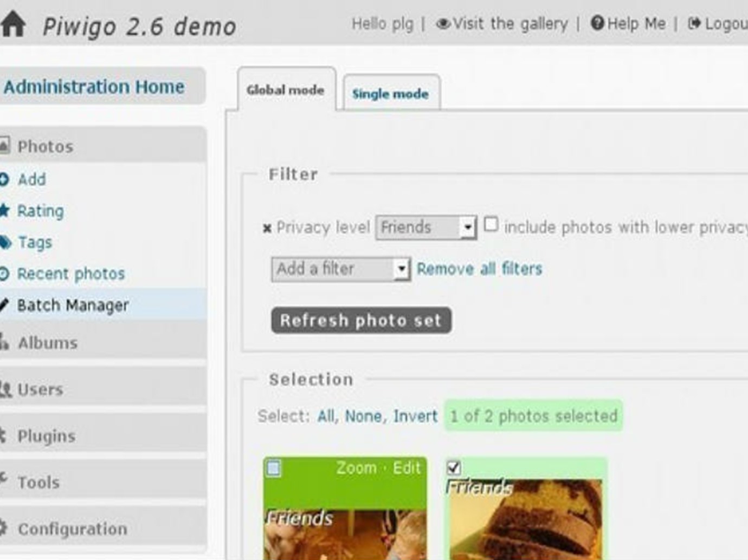The width and height of the screenshot is (748, 560).
Task: Check the first Friends photo checkbox
Action: [x=274, y=468]
